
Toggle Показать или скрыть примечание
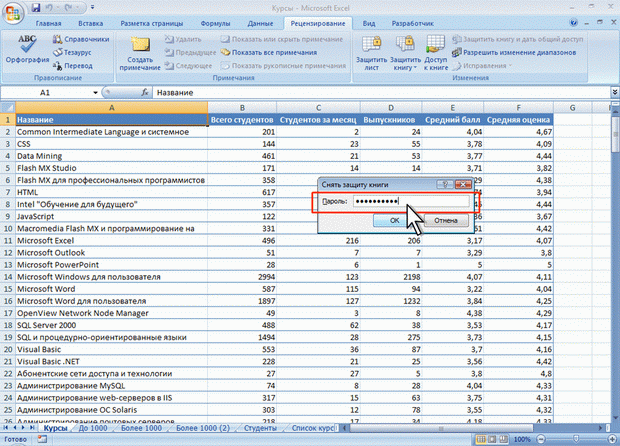tap(282, 39)
